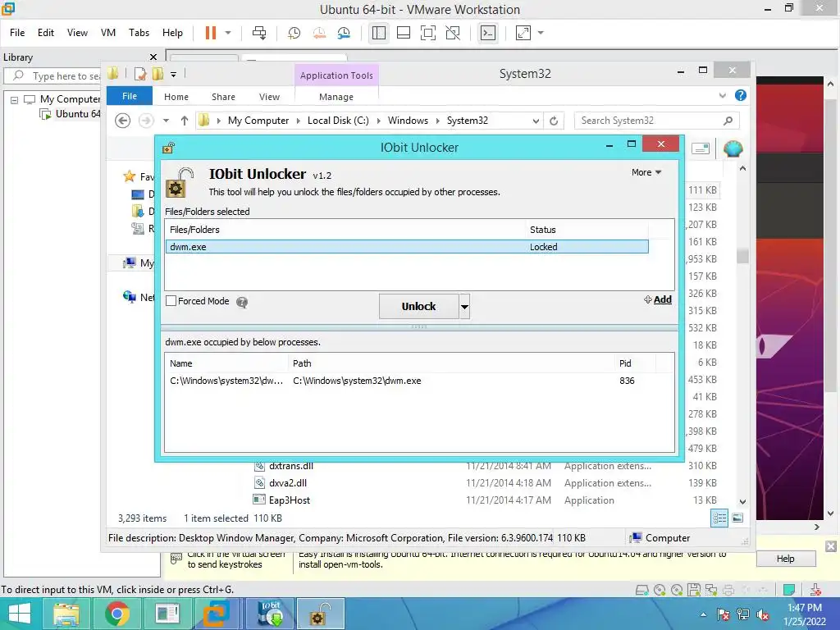
Task: Select the Eap3Host file
Action: point(290,500)
